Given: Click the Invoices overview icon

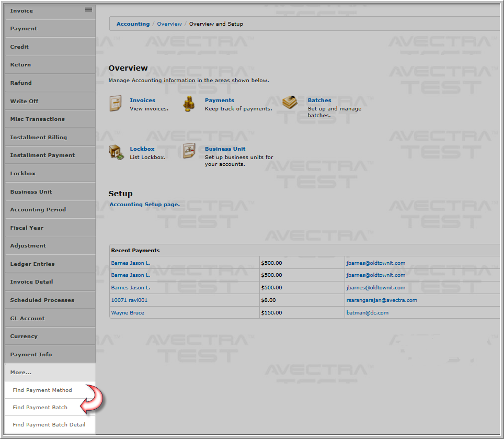Looking at the screenshot, I should coord(116,103).
